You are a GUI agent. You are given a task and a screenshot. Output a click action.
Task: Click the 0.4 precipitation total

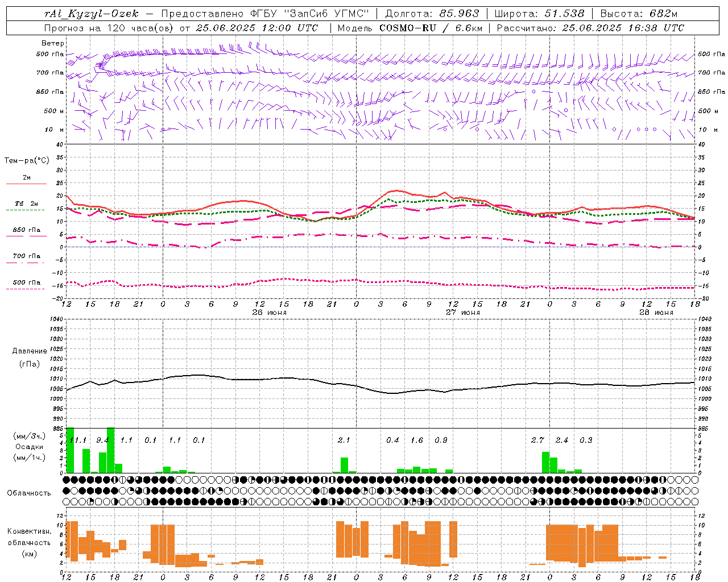392,440
